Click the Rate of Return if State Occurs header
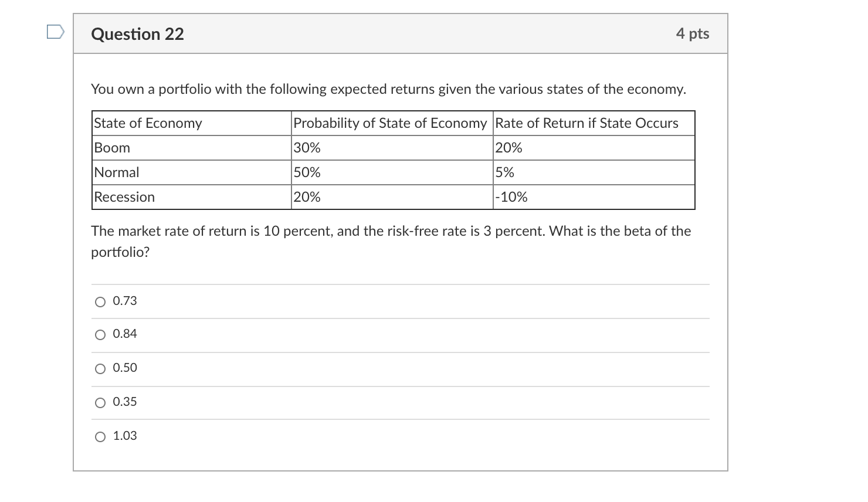868x502 pixels. (586, 123)
